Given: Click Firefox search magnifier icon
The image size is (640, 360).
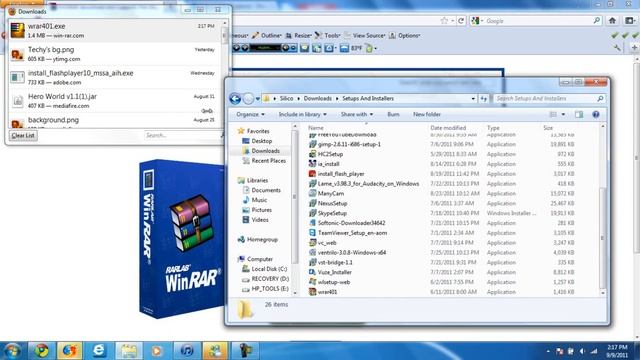Looking at the screenshot, I should pyautogui.click(x=596, y=20).
